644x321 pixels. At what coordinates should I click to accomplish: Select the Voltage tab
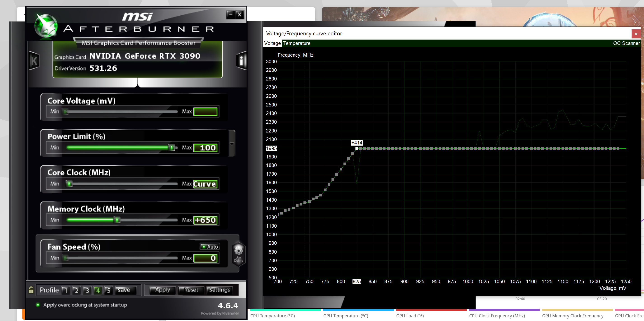(x=272, y=43)
